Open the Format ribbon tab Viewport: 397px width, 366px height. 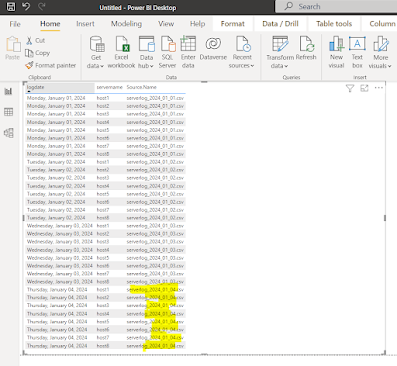(233, 24)
